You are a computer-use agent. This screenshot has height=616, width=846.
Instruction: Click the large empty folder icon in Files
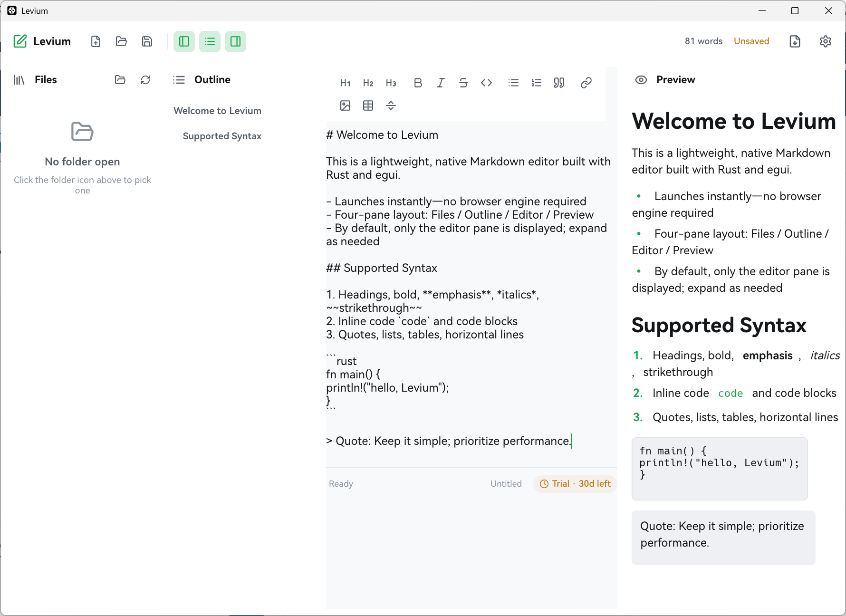[x=82, y=132]
